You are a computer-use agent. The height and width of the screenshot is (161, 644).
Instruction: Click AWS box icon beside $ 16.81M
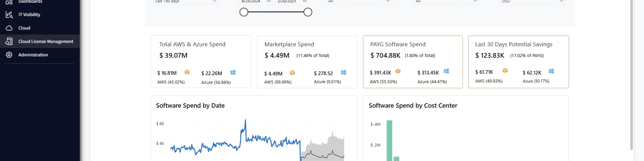click(x=187, y=72)
